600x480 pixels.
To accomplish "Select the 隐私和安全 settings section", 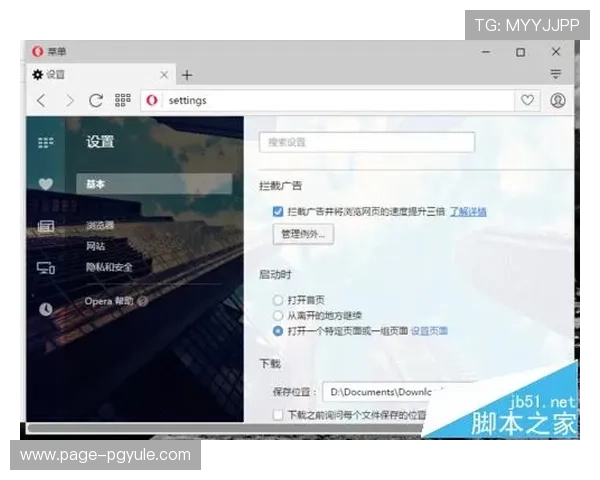I will coord(109,267).
